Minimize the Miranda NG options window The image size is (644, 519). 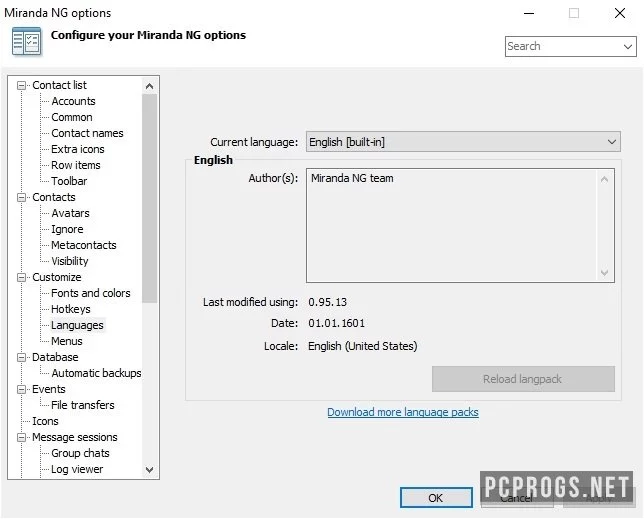coord(529,14)
